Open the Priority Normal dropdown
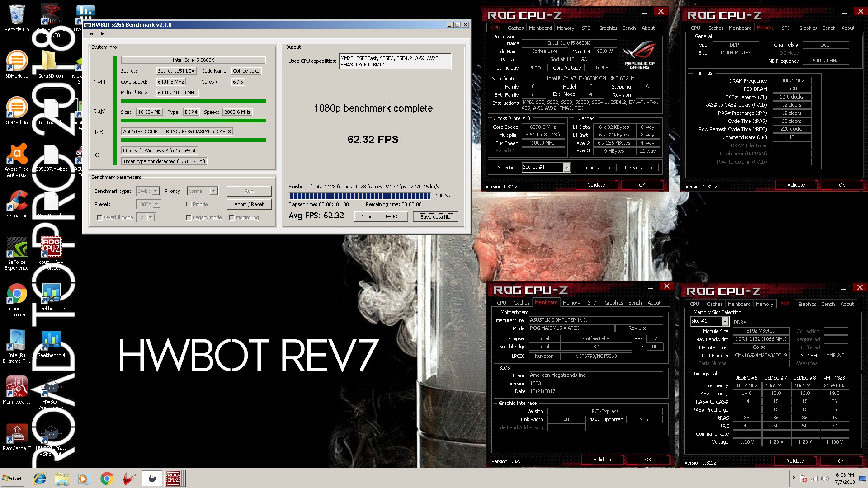 pyautogui.click(x=213, y=191)
